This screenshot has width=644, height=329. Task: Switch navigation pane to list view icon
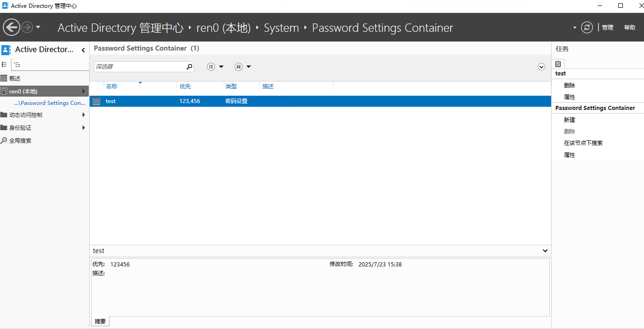click(5, 65)
